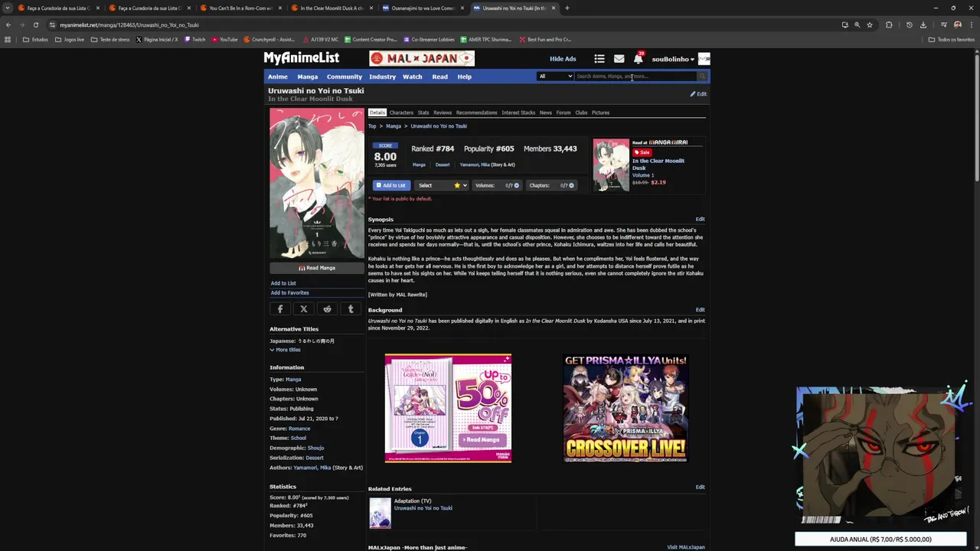The width and height of the screenshot is (980, 551).
Task: Open the Shoujo demographic link
Action: pyautogui.click(x=315, y=448)
